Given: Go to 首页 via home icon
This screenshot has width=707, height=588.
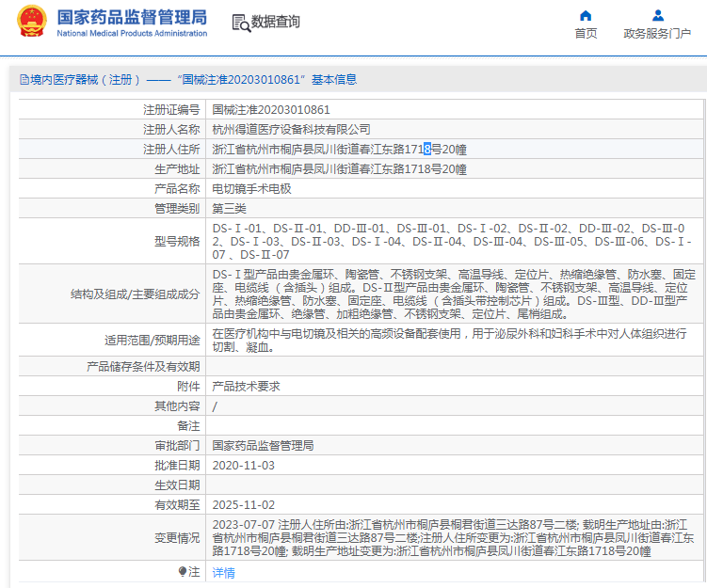Looking at the screenshot, I should 586,16.
